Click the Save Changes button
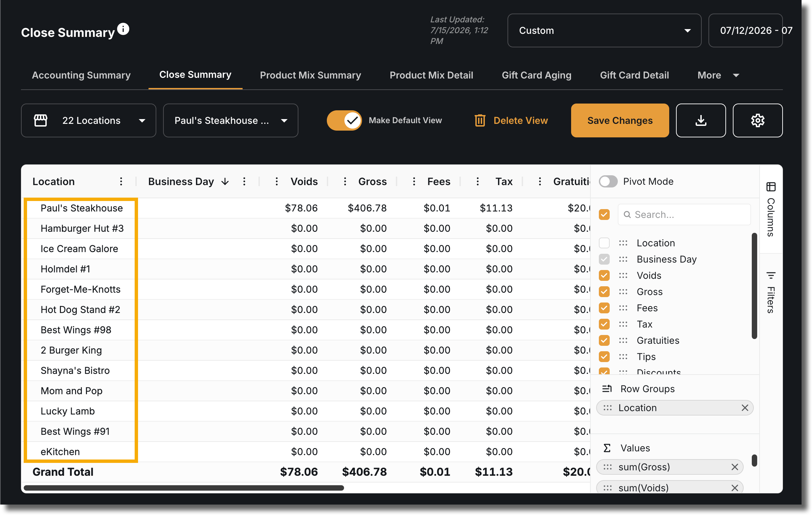812x515 pixels. [x=620, y=120]
